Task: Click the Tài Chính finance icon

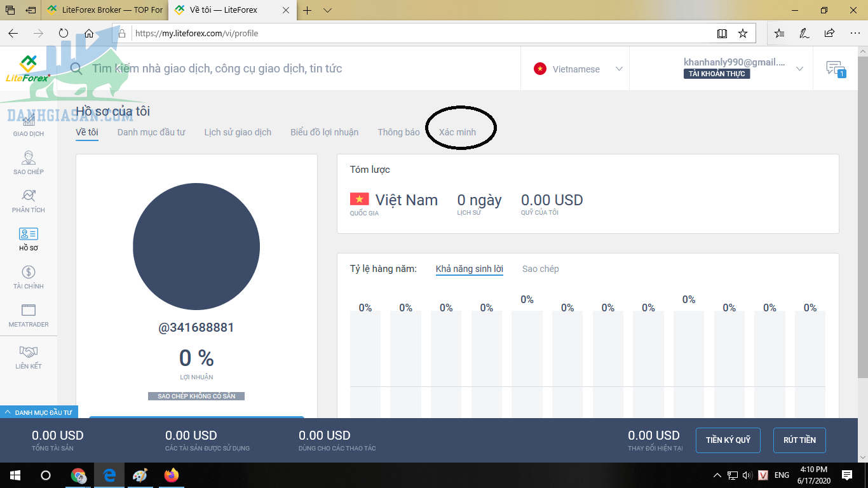Action: 29,273
